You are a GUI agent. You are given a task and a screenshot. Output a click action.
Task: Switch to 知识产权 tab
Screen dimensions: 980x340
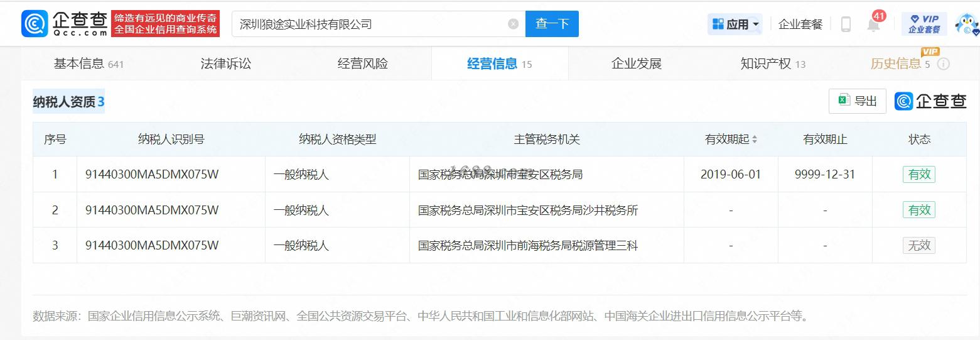[773, 63]
